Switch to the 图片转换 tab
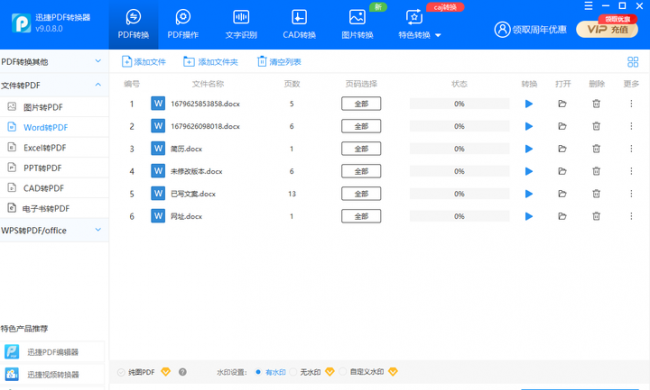The height and width of the screenshot is (390, 650). click(x=357, y=25)
